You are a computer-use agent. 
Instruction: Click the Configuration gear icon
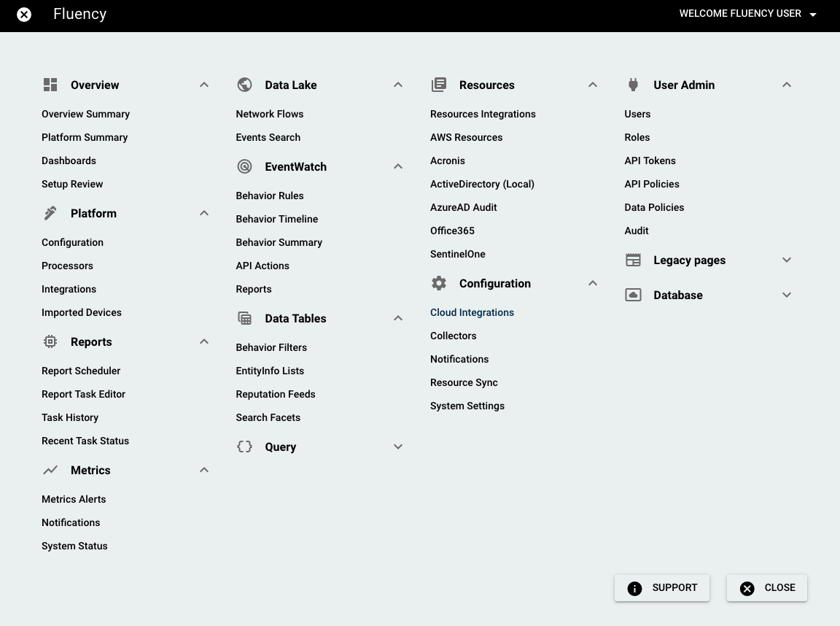pyautogui.click(x=439, y=283)
